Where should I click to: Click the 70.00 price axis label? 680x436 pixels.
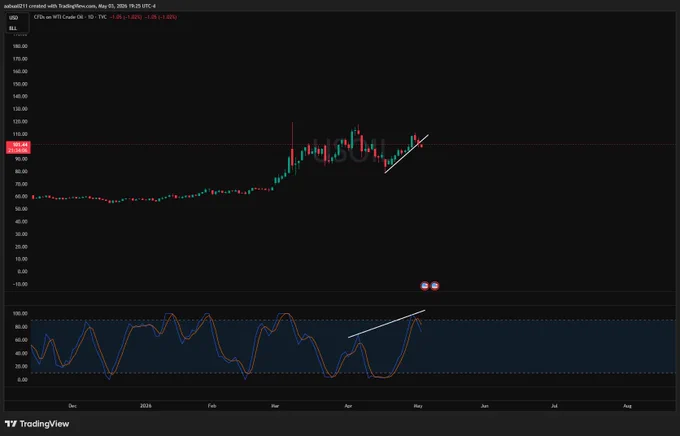pos(21,184)
